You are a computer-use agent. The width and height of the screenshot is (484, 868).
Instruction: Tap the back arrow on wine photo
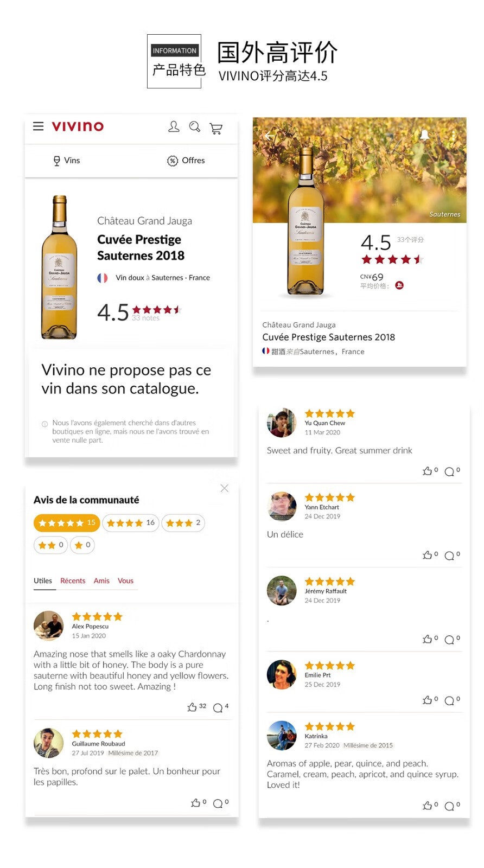tap(269, 136)
